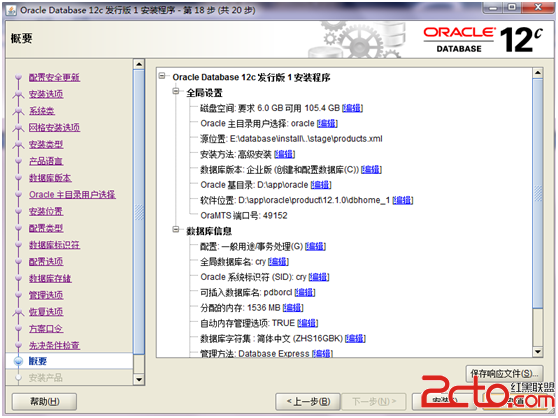
Task: Click the step list scrollbar thumb
Action: tap(139, 212)
